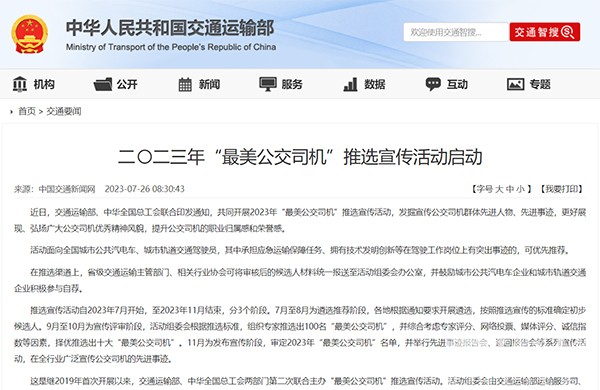The width and height of the screenshot is (600, 390).
Task: Set font size to 中
Action: (x=510, y=189)
